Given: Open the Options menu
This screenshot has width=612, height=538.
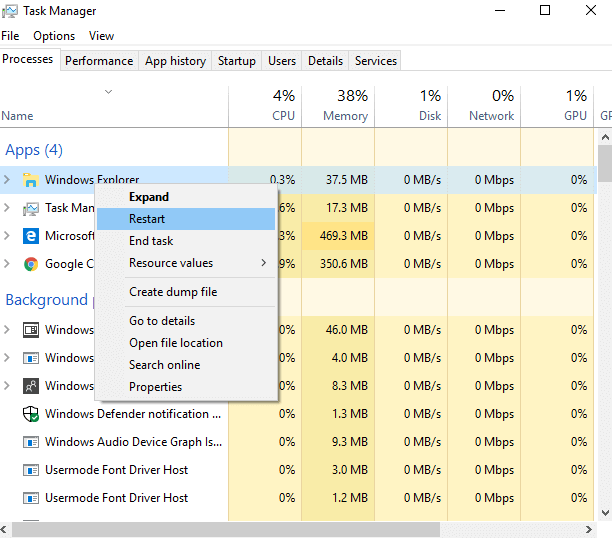Looking at the screenshot, I should tap(54, 36).
